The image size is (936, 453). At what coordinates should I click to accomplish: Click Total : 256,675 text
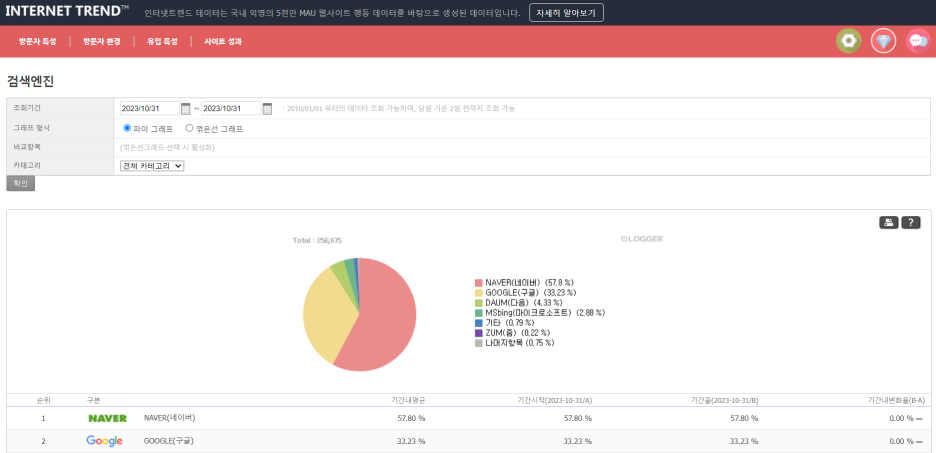[317, 240]
